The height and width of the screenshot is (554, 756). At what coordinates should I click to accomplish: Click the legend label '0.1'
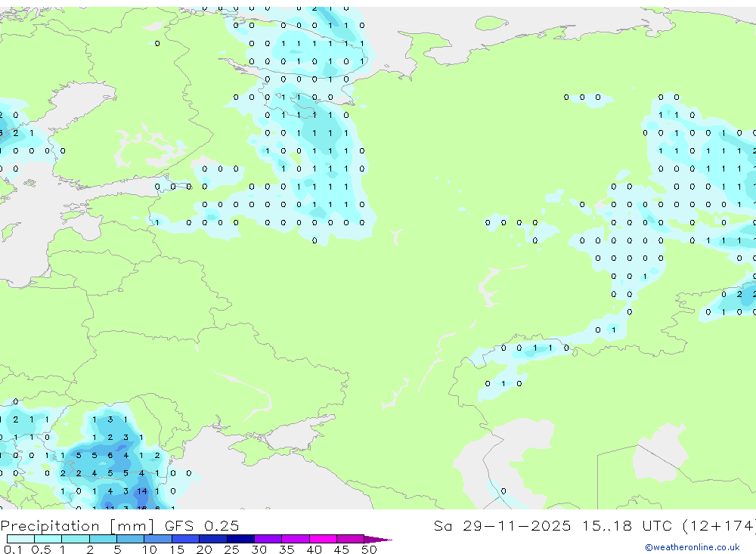coord(13,549)
